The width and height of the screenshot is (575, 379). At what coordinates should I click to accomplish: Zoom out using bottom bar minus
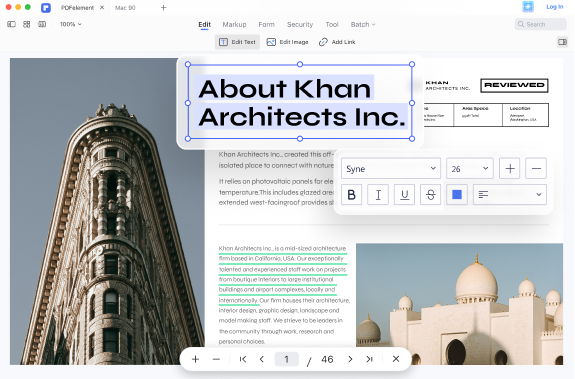[x=216, y=359]
